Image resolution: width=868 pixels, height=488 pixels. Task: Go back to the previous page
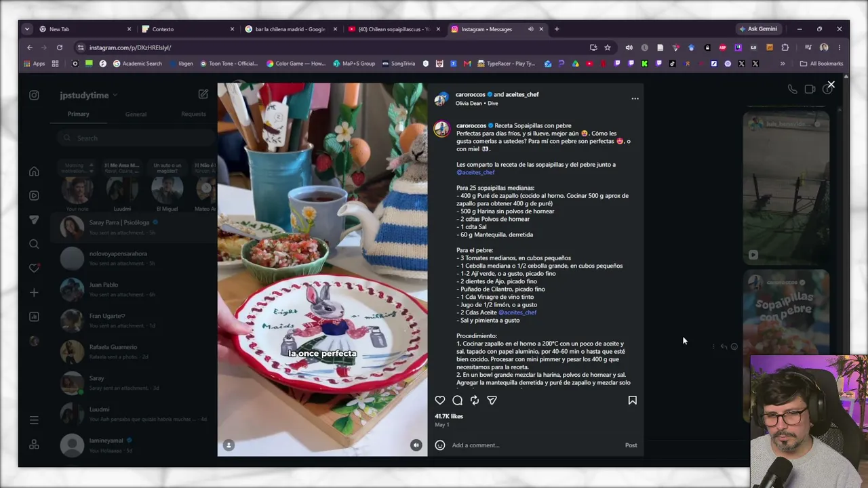pos(30,47)
